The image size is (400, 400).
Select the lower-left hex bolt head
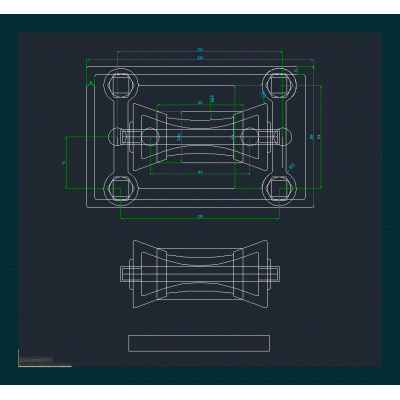pos(121,188)
